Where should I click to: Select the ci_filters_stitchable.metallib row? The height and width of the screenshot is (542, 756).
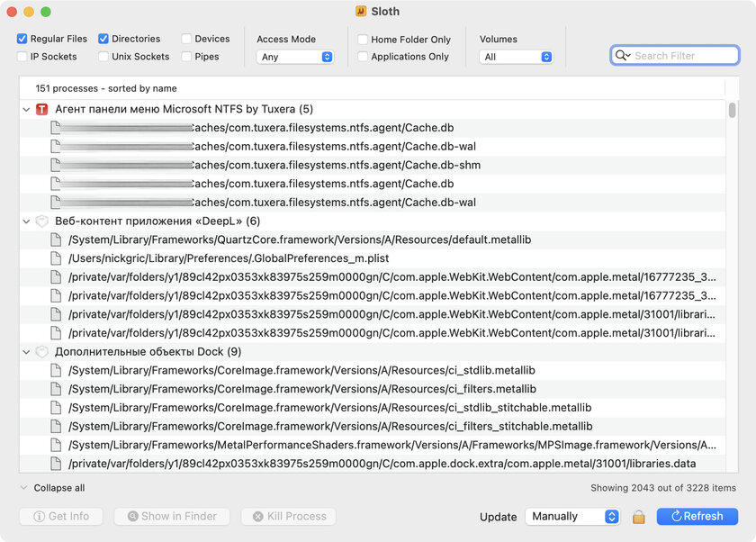373,426
